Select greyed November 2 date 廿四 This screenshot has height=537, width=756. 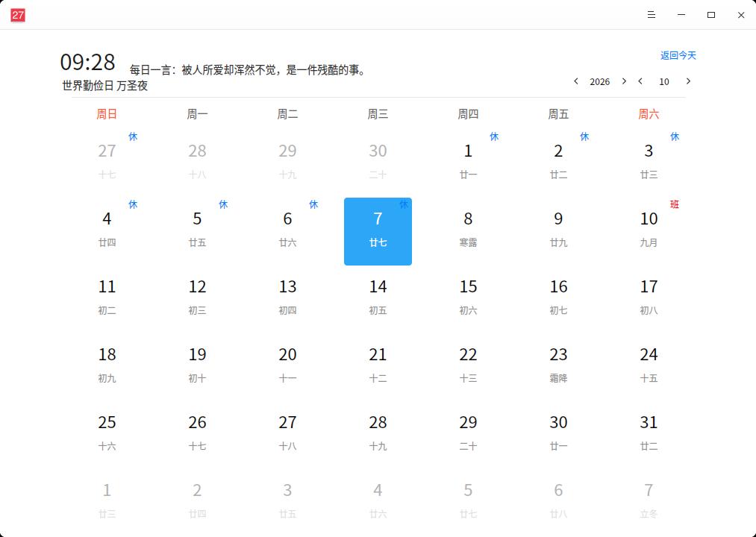(197, 503)
